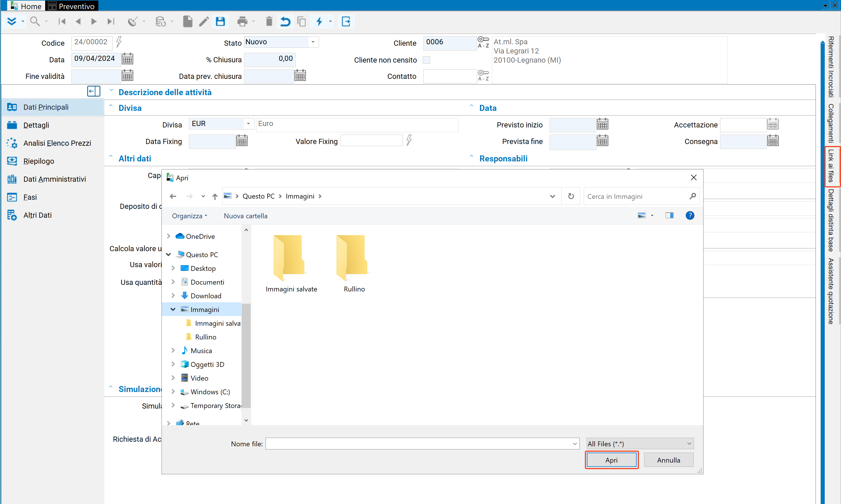Click the duplicate record toolbar icon
841x504 pixels.
click(x=302, y=21)
